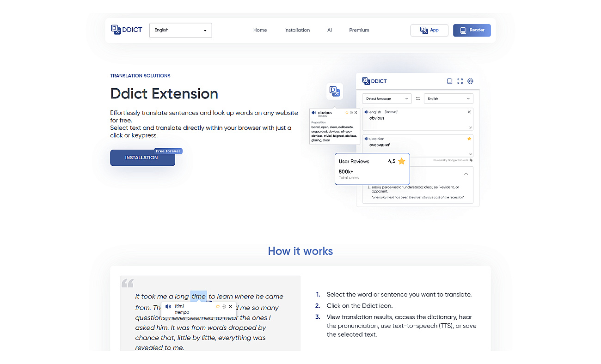Click the 500k+ total users text

[349, 174]
